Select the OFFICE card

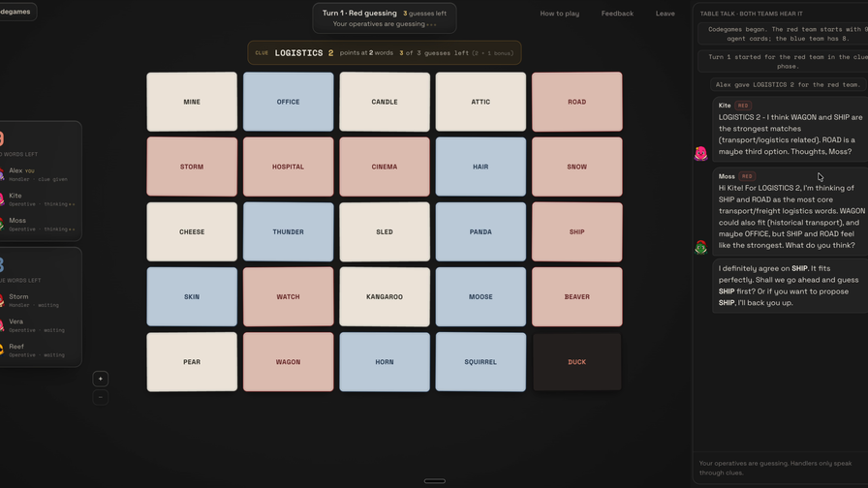(x=289, y=102)
